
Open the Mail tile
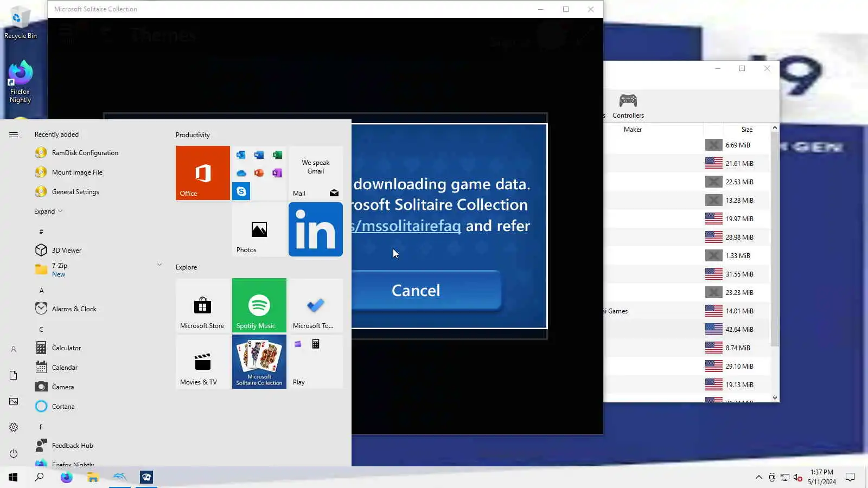point(316,173)
